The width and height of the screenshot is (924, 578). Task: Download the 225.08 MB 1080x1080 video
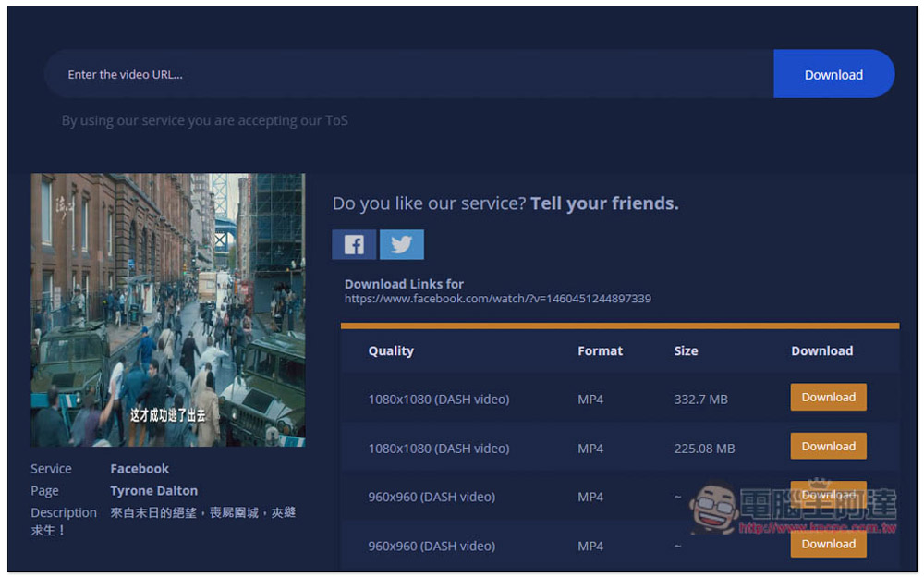tap(828, 446)
